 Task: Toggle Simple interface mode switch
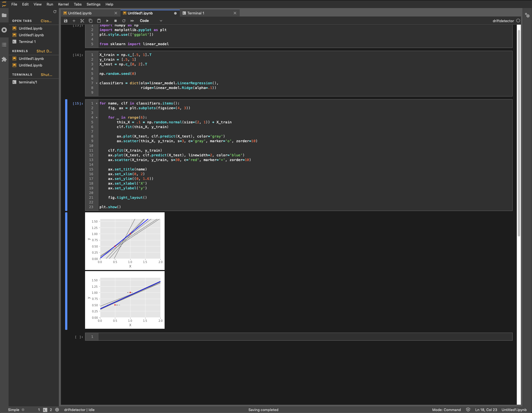tap(23, 410)
